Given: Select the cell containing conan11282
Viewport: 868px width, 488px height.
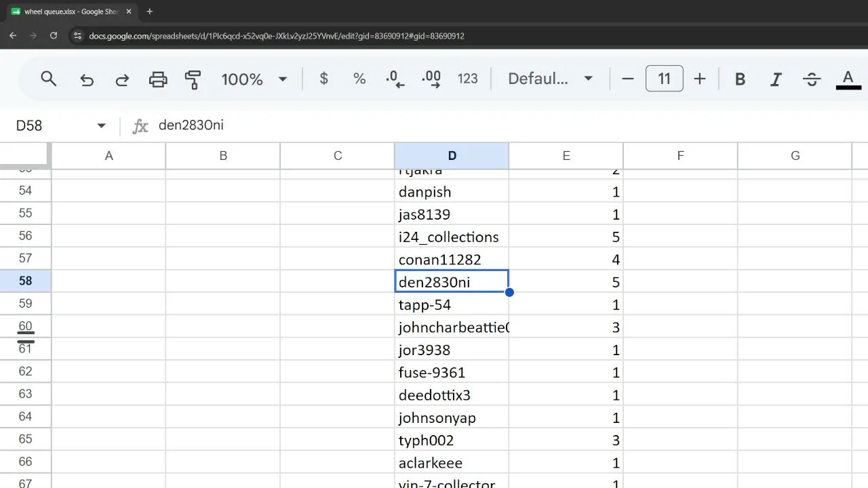Looking at the screenshot, I should (452, 260).
